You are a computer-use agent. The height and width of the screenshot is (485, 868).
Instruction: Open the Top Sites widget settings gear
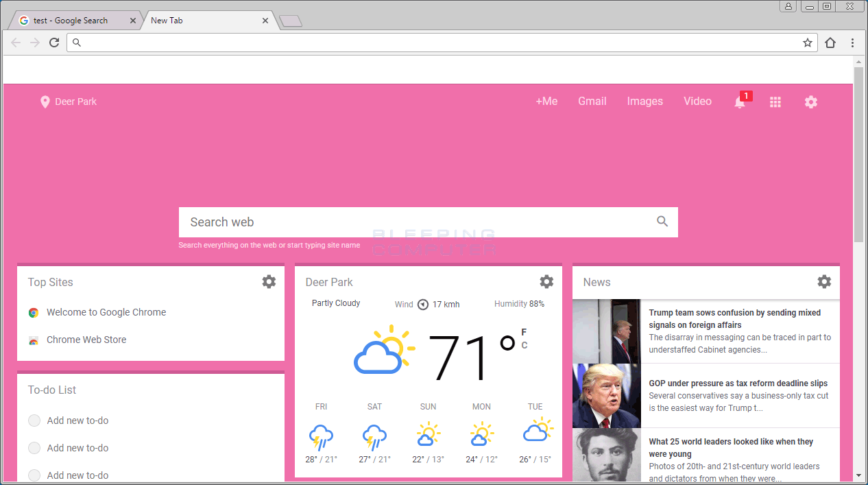coord(269,281)
